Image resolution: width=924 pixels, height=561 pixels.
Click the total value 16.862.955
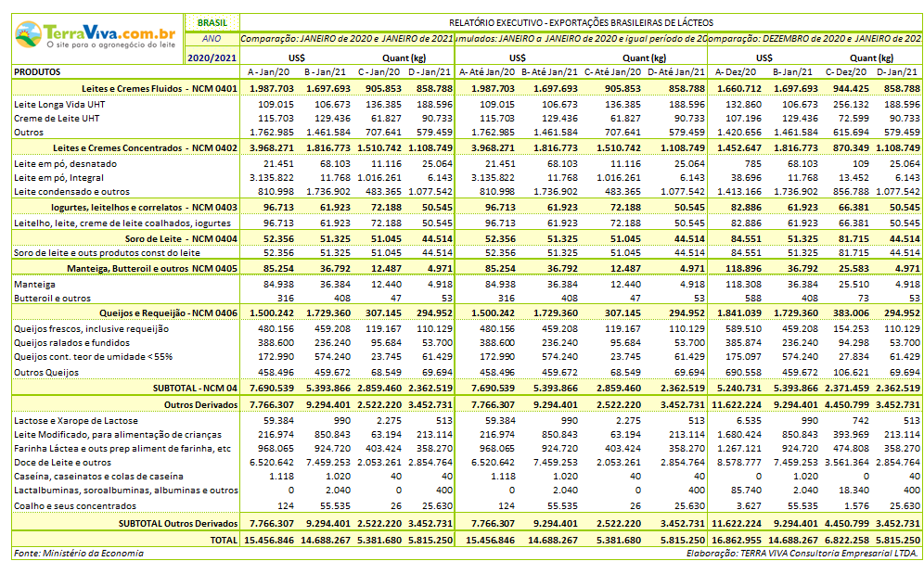coord(734,540)
